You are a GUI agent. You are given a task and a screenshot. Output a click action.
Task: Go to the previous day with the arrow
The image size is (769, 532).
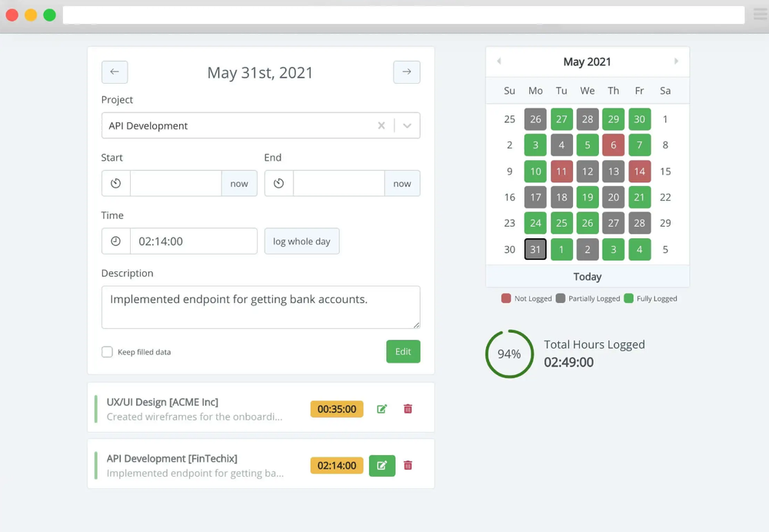115,71
